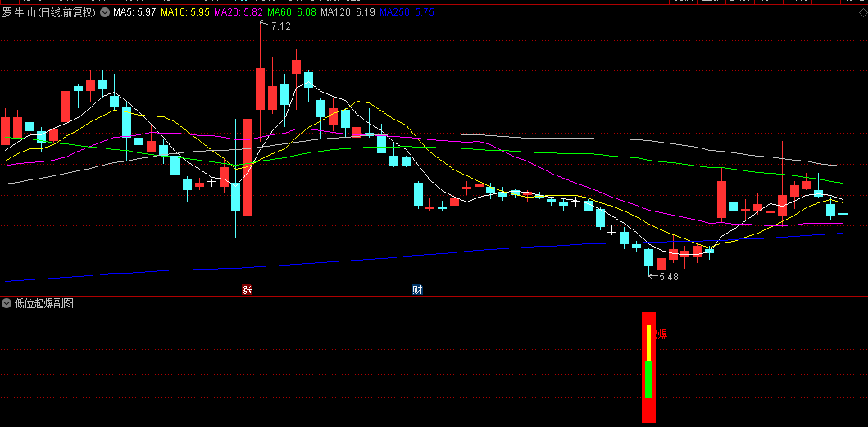Select the MA120: 6.19 indicator label
This screenshot has width=868, height=427.
(347, 12)
